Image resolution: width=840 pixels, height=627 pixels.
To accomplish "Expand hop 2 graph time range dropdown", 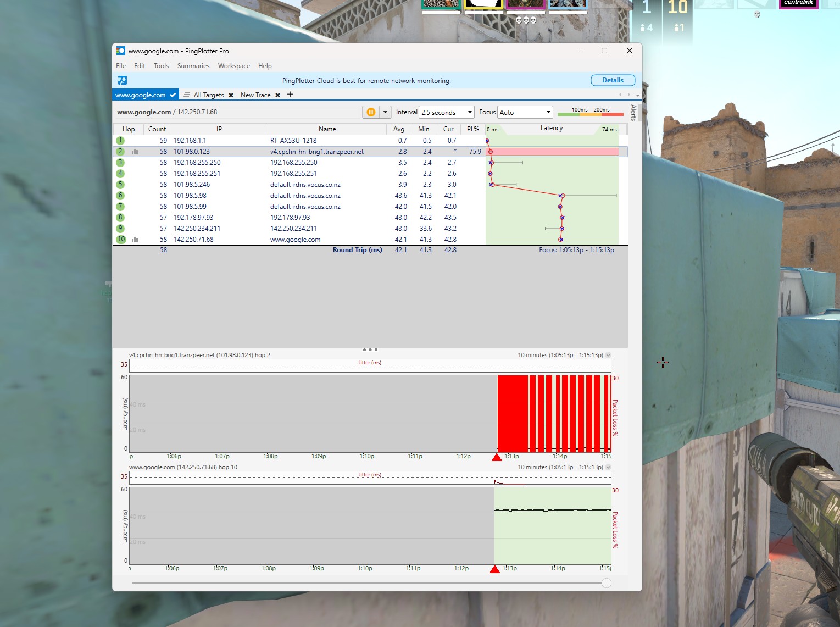I will pos(608,356).
